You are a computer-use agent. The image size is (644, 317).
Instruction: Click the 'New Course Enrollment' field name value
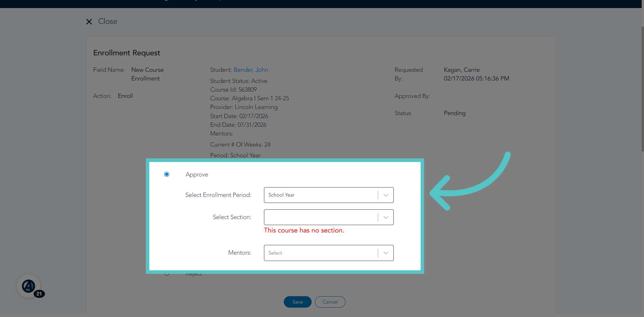(148, 74)
